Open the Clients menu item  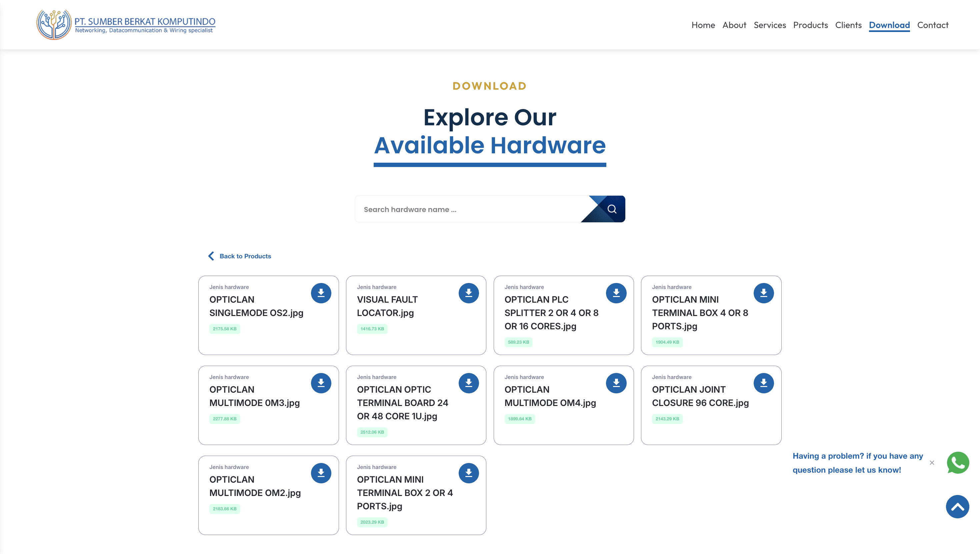point(848,25)
